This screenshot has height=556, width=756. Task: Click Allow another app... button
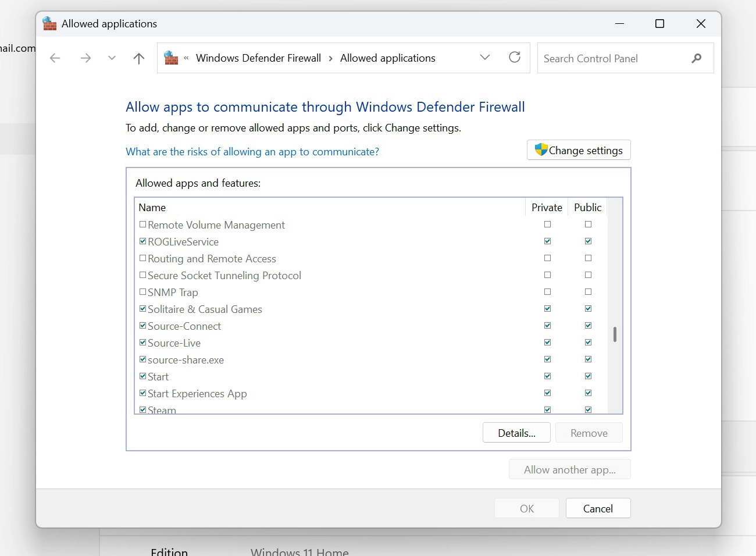[570, 469]
